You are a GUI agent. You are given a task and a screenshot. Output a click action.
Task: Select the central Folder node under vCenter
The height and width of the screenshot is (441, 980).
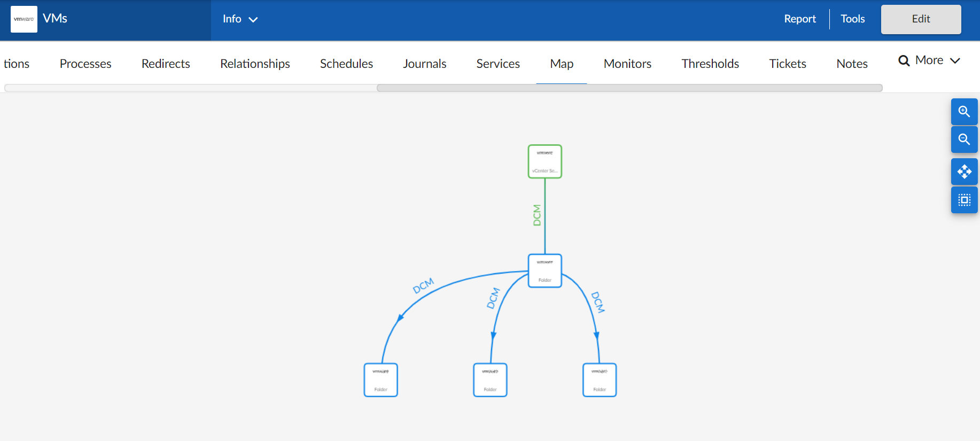click(x=545, y=271)
